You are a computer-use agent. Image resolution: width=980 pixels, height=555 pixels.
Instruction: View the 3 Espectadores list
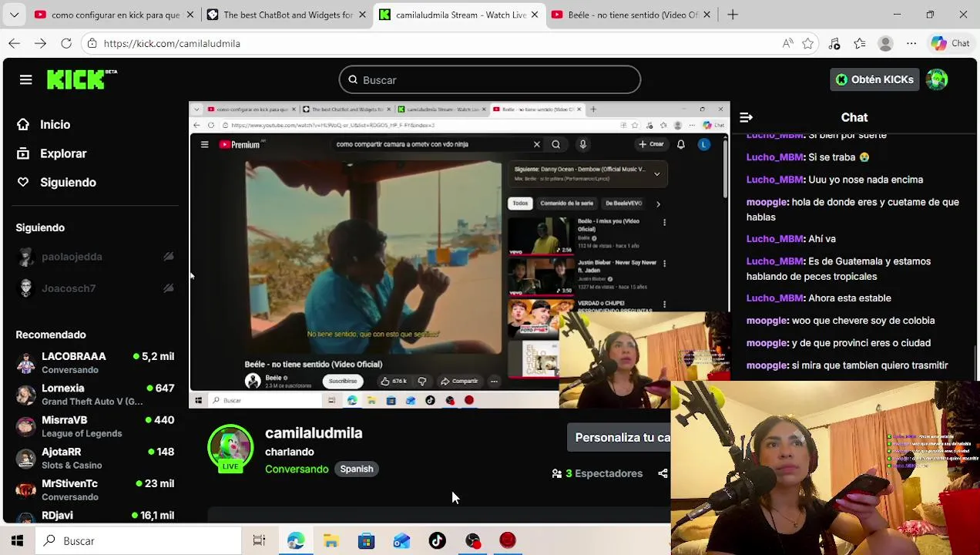[x=598, y=473]
